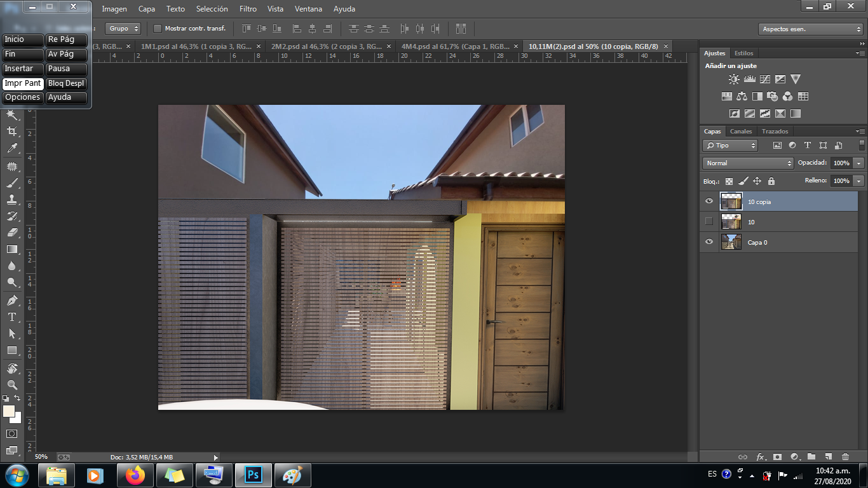868x488 pixels.
Task: Select the Dodge tool
Action: (12, 283)
